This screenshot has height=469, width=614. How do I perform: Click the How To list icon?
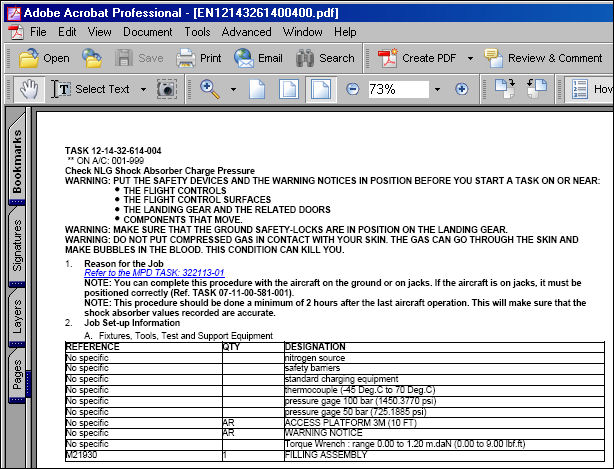pyautogui.click(x=580, y=89)
